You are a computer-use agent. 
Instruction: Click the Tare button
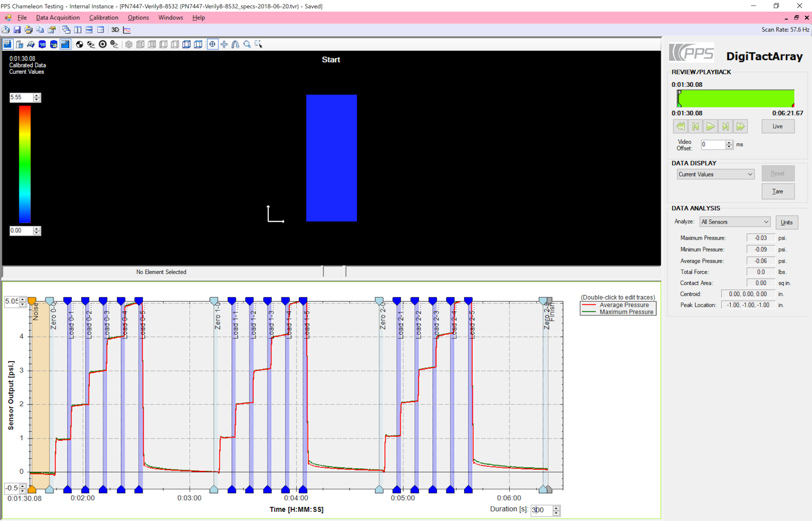point(778,191)
